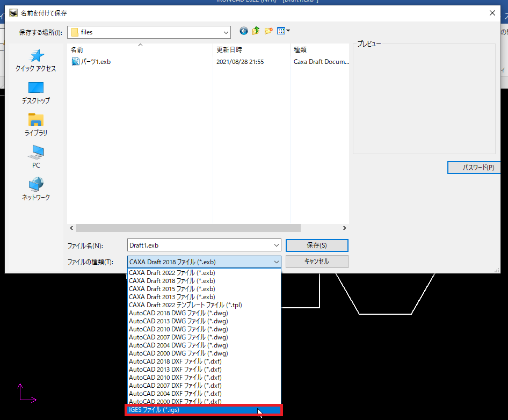The height and width of the screenshot is (420, 508).
Task: Select the パーツ1.exb file
Action: pyautogui.click(x=96, y=62)
